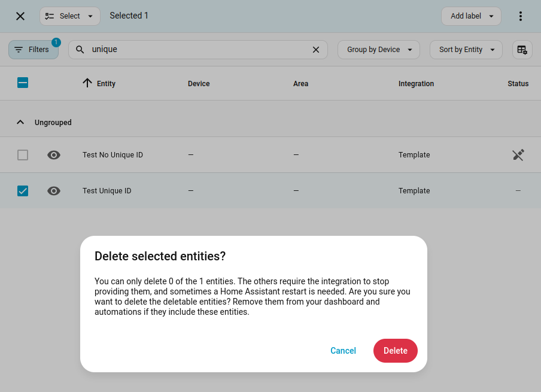
Task: Uncheck the Test Unique ID checkbox
Action: (x=23, y=191)
